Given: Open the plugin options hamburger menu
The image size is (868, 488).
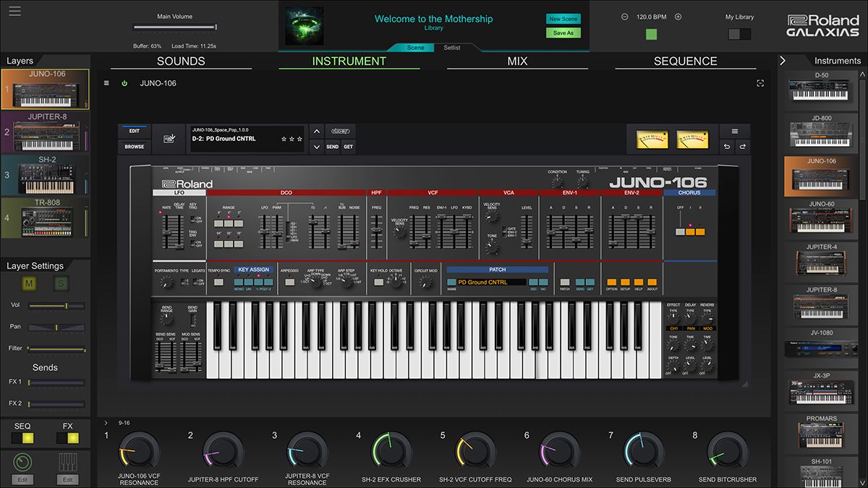Looking at the screenshot, I should 735,132.
